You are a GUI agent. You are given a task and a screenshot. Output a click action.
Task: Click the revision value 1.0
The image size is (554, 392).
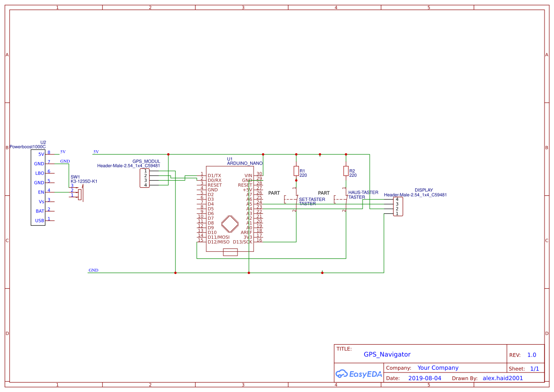click(x=531, y=355)
